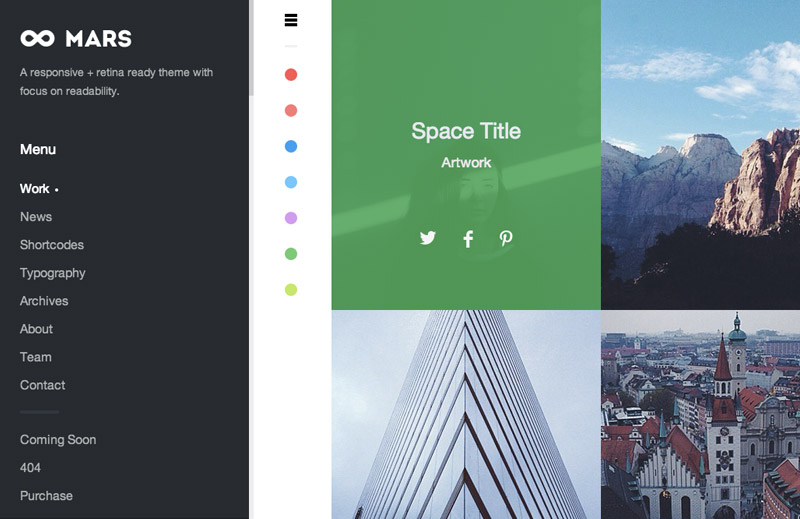Open Shortcodes in sidebar menu
The width and height of the screenshot is (800, 519).
tap(52, 245)
